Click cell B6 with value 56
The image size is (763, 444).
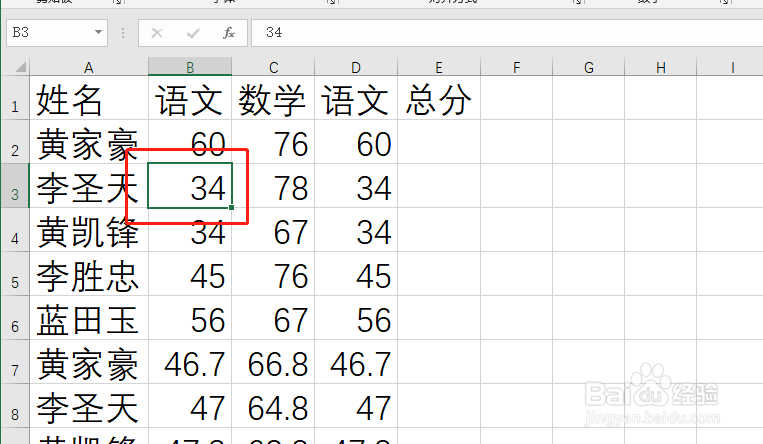click(190, 317)
